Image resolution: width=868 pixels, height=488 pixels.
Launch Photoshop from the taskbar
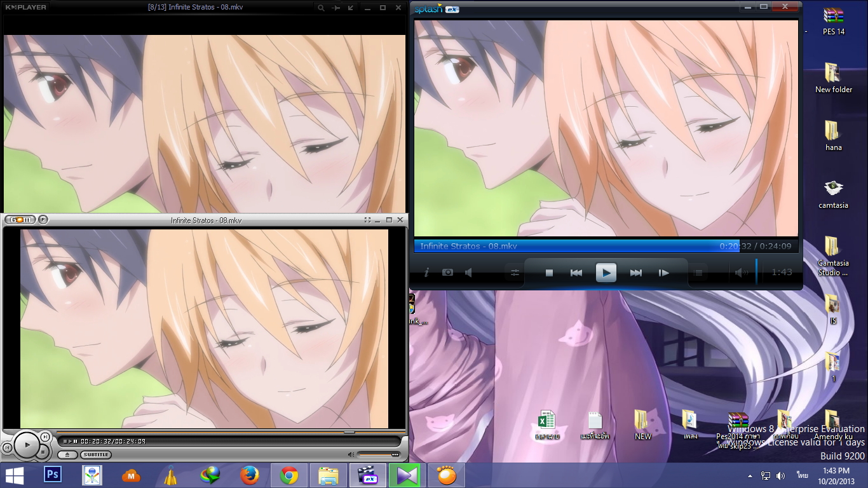tap(53, 475)
